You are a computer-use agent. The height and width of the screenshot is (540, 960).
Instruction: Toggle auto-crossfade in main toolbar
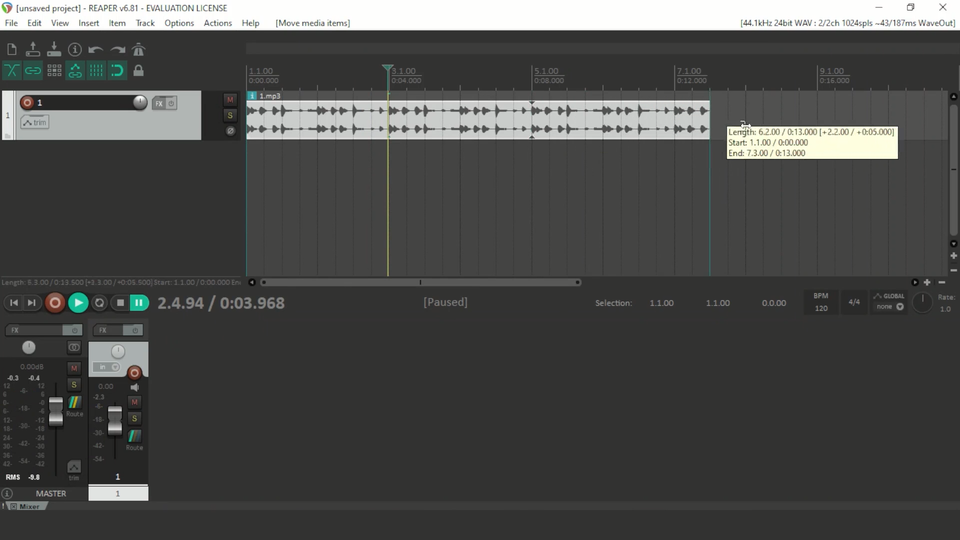(11, 71)
